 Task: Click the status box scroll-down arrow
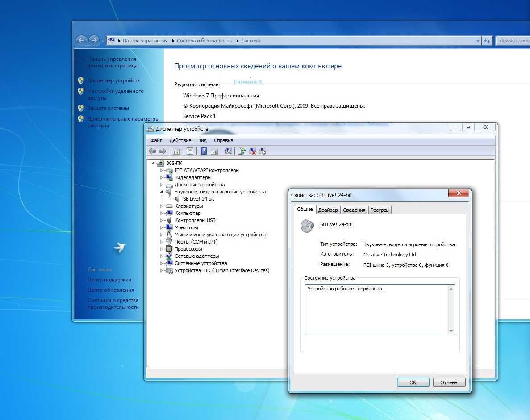[451, 331]
